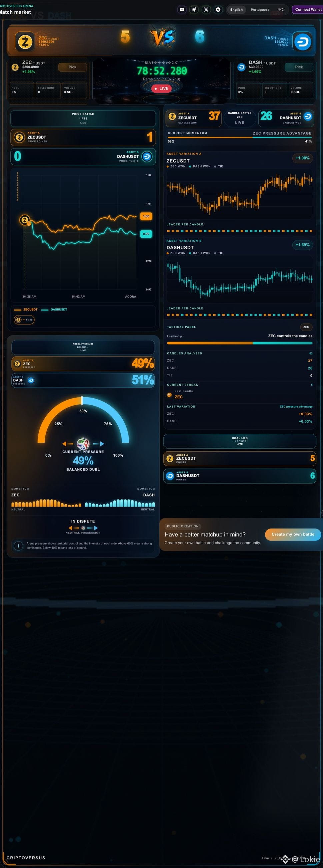Click the ZEC icon in Arena Pressure row

(x=17, y=364)
